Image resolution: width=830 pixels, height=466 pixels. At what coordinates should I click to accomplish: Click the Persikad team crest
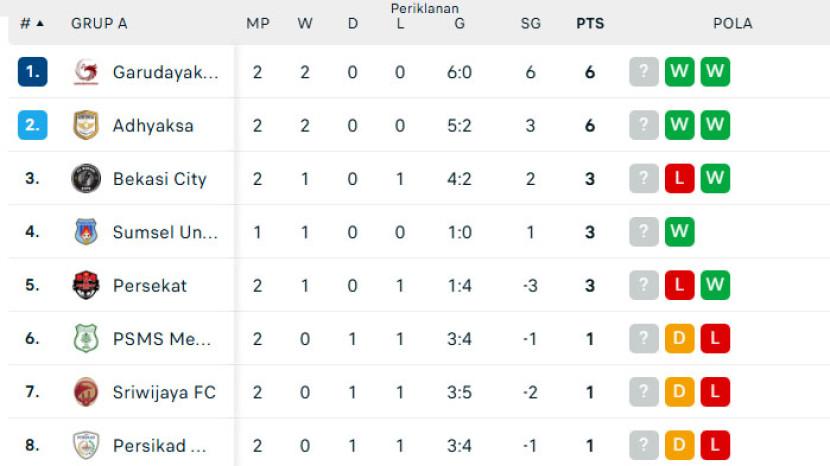pyautogui.click(x=86, y=445)
